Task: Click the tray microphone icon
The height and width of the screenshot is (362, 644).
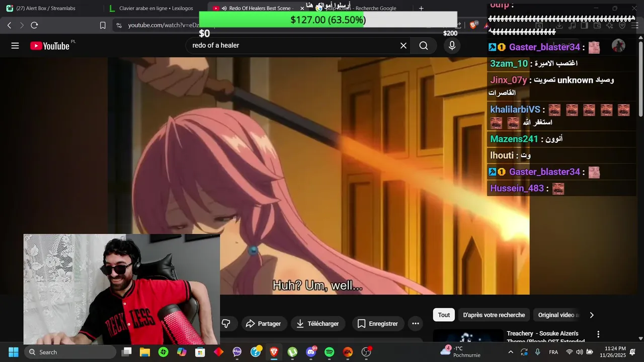Action: (x=537, y=352)
